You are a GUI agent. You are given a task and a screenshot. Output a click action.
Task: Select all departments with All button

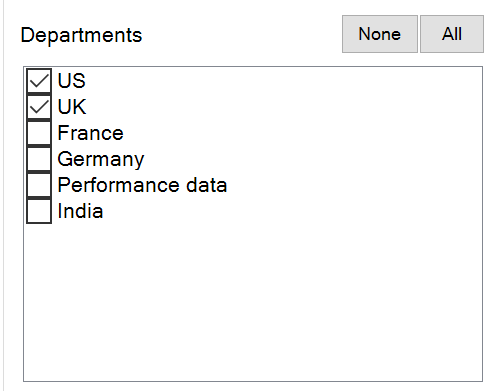pos(452,34)
